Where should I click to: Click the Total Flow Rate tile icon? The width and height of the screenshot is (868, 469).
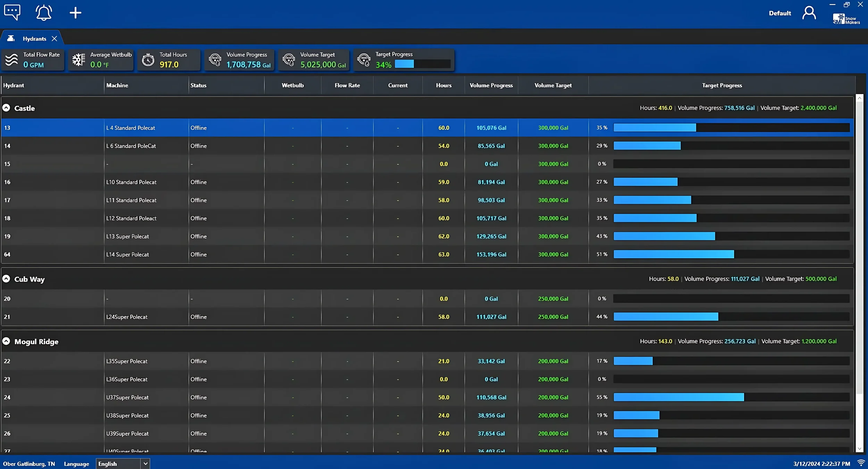point(11,60)
